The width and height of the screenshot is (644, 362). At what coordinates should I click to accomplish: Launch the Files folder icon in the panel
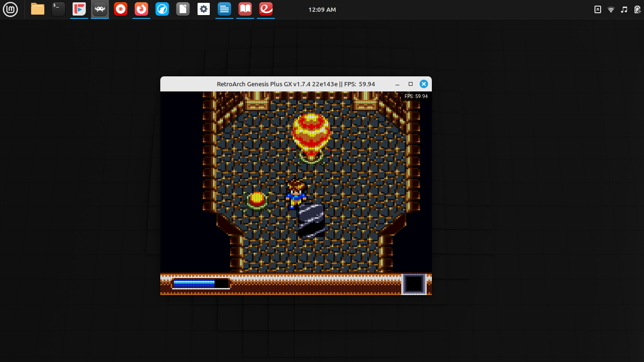(38, 9)
